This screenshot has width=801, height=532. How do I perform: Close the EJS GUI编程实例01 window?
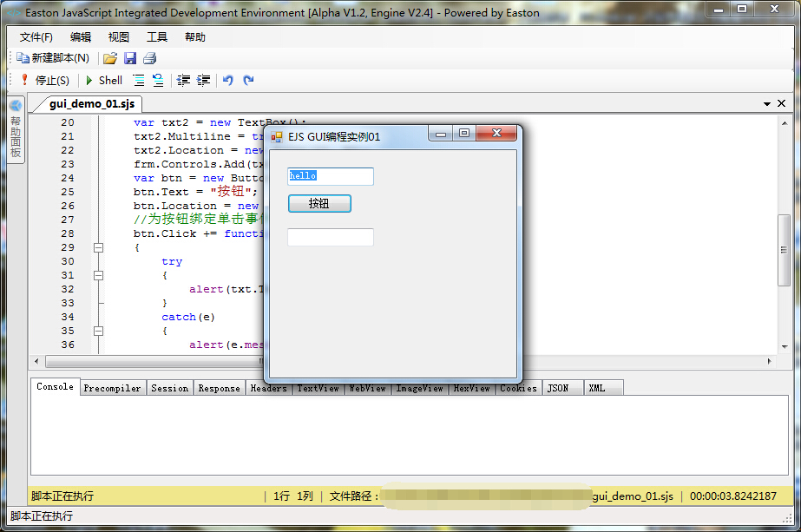(x=496, y=133)
